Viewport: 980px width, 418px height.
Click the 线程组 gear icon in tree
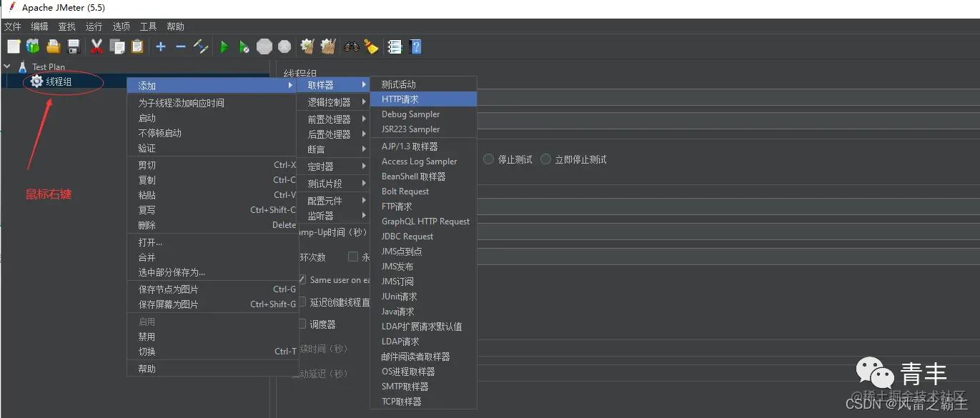coord(36,81)
